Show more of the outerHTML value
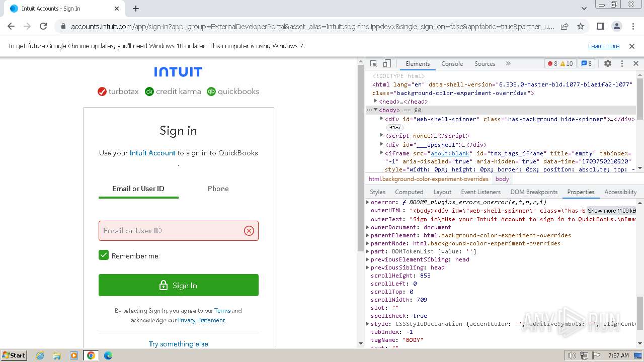This screenshot has height=362, width=644. pos(611,211)
